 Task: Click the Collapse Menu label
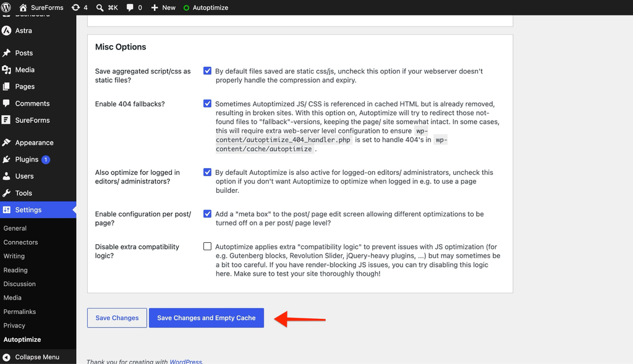point(37,357)
